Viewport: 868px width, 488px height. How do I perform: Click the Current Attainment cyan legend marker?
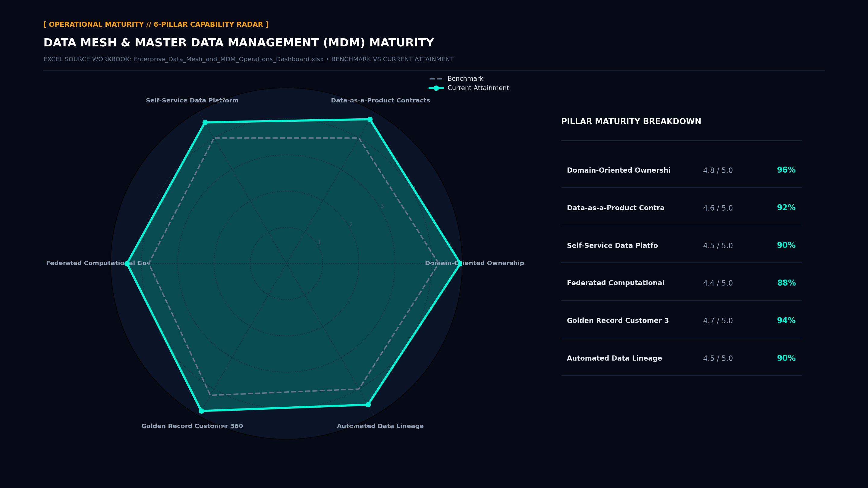click(436, 88)
